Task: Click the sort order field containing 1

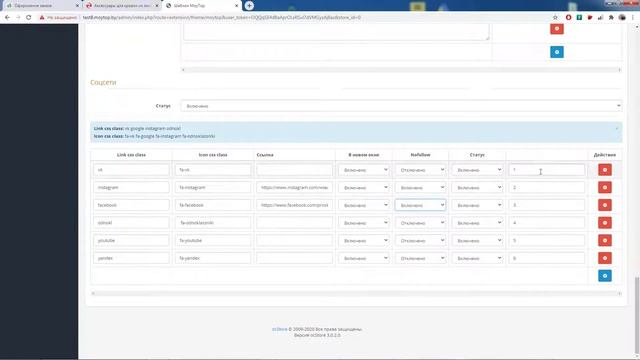Action: point(547,170)
